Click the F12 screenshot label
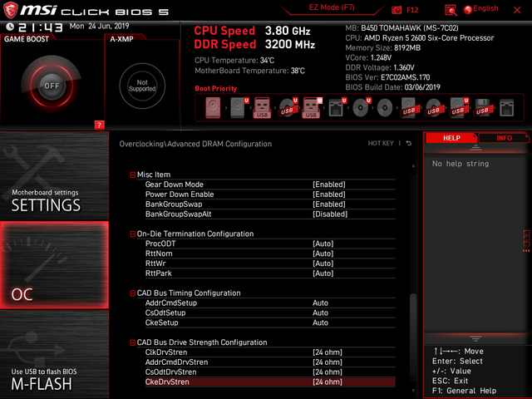 [x=412, y=10]
